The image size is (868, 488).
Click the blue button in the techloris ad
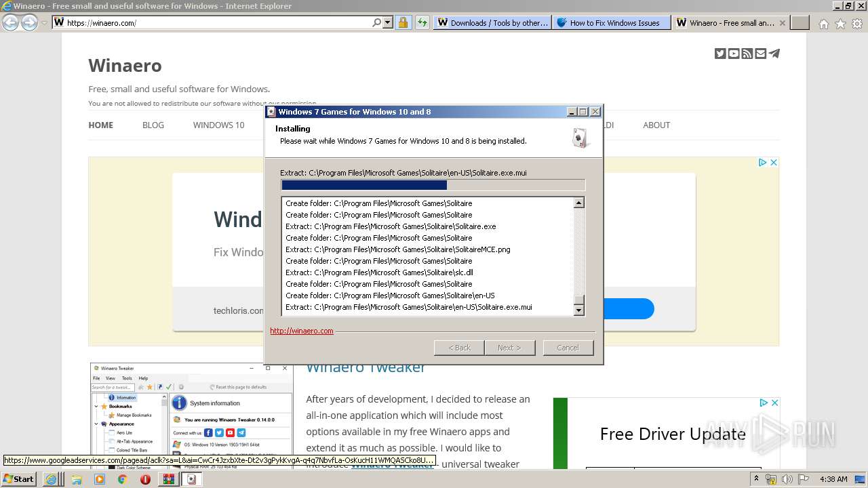pyautogui.click(x=629, y=309)
